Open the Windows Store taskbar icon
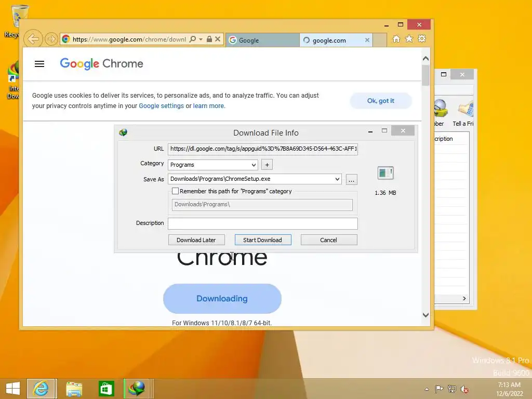The height and width of the screenshot is (399, 532). [106, 389]
